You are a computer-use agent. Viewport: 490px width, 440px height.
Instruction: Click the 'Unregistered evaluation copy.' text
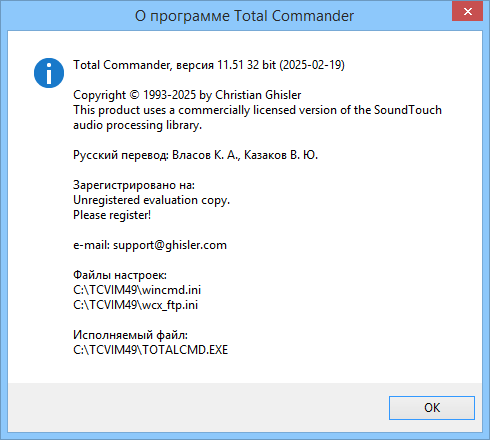[x=151, y=200]
